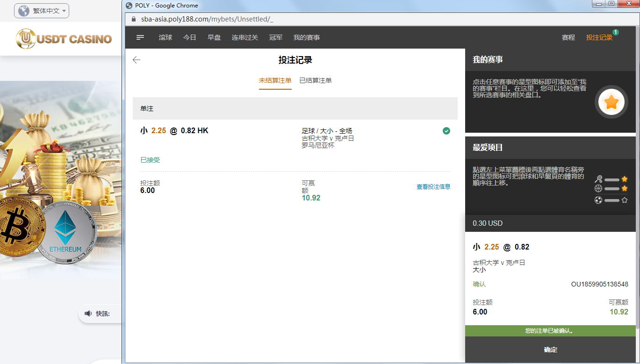Click the green accepted checkmark icon

point(446,131)
